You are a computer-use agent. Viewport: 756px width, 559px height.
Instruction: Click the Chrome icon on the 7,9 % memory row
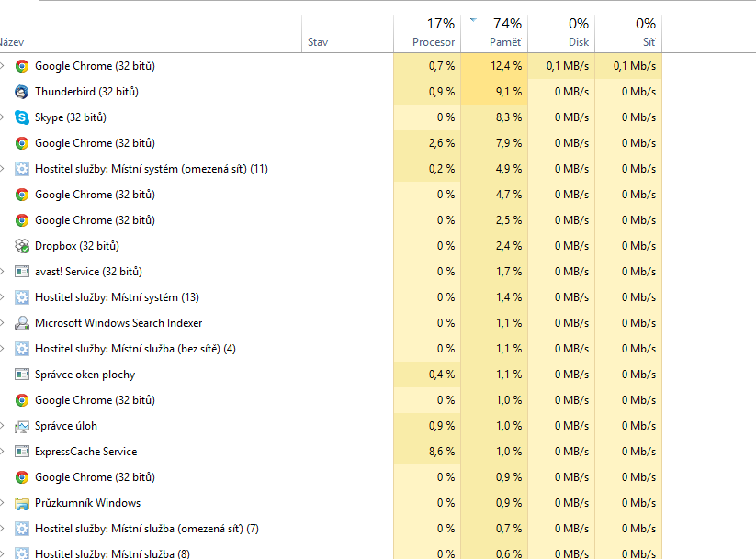coord(22,143)
